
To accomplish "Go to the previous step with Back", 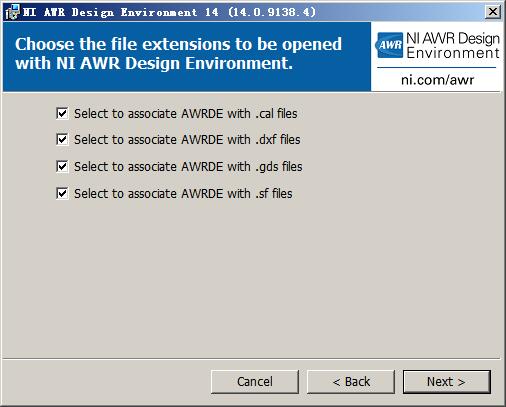I will pos(351,382).
